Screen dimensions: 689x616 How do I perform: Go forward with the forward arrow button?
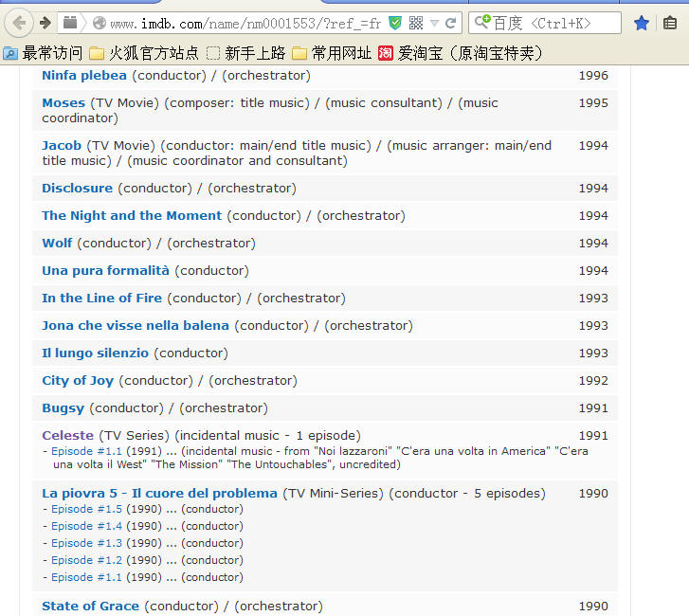(x=45, y=23)
